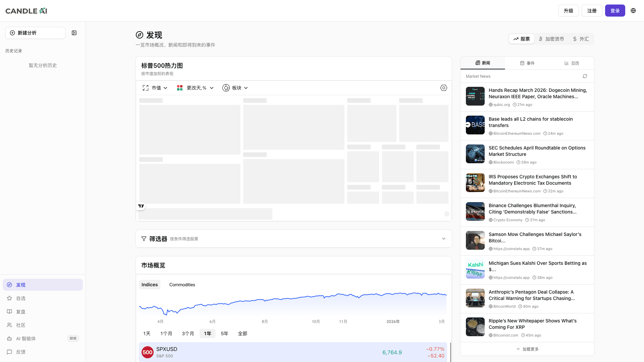Switch to the Commodities tab
Screen dimensions: 644x362
click(182, 285)
